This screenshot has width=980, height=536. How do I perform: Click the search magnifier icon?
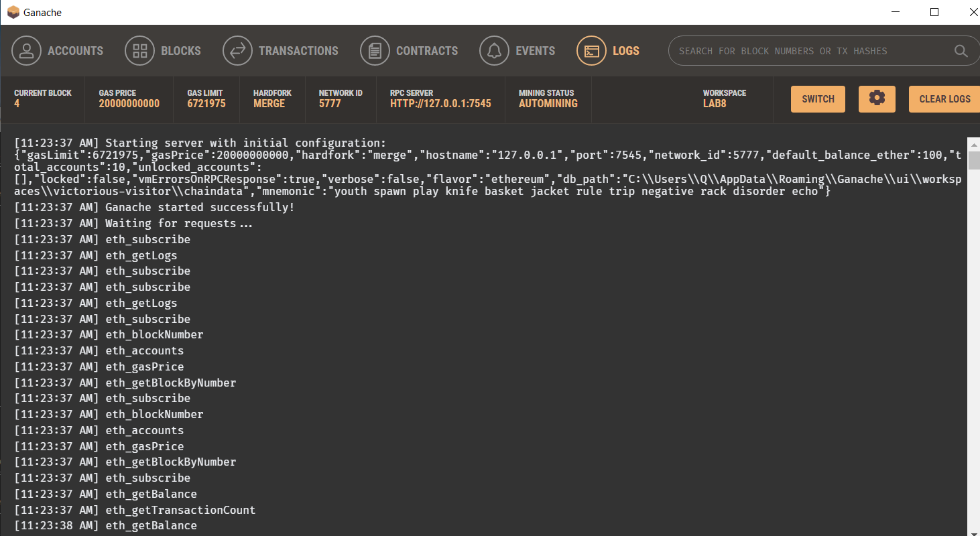pos(961,51)
